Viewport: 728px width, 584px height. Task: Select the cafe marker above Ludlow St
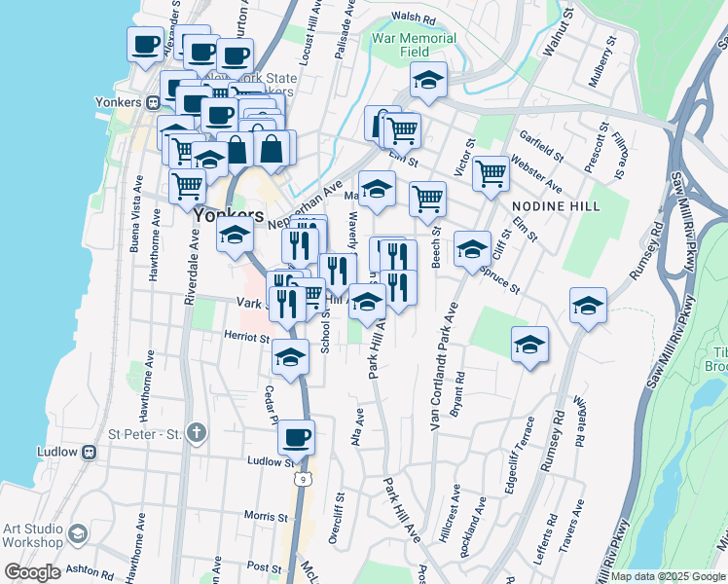tap(296, 436)
